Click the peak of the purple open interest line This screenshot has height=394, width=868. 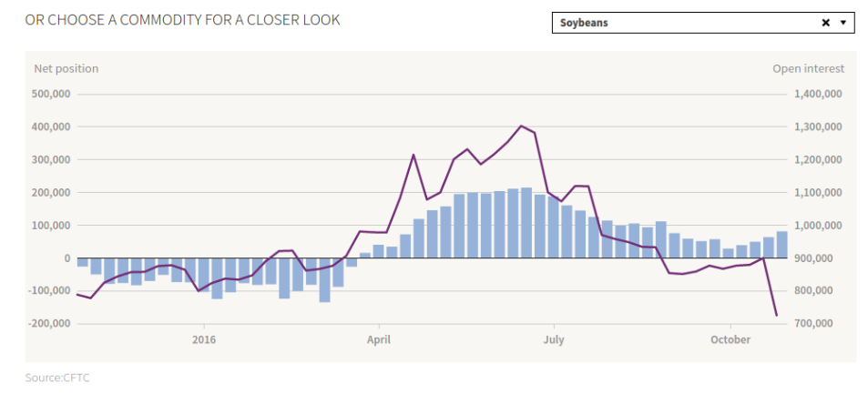pos(520,126)
